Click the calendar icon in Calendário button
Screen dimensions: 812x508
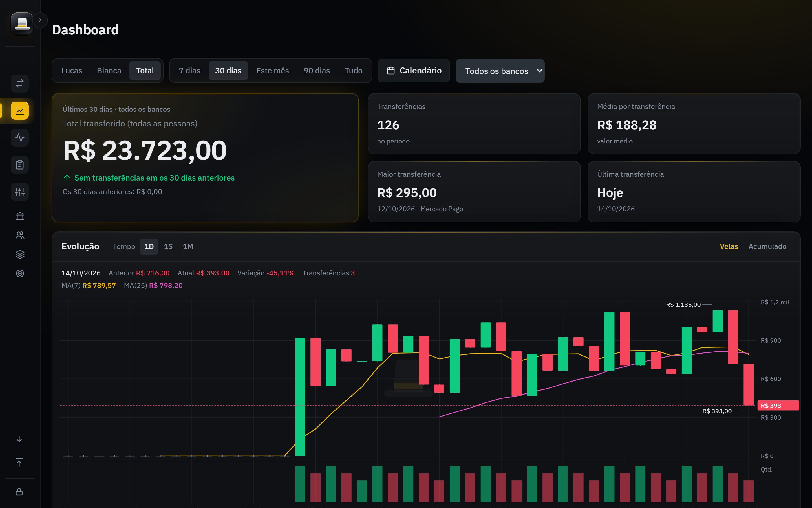point(390,71)
